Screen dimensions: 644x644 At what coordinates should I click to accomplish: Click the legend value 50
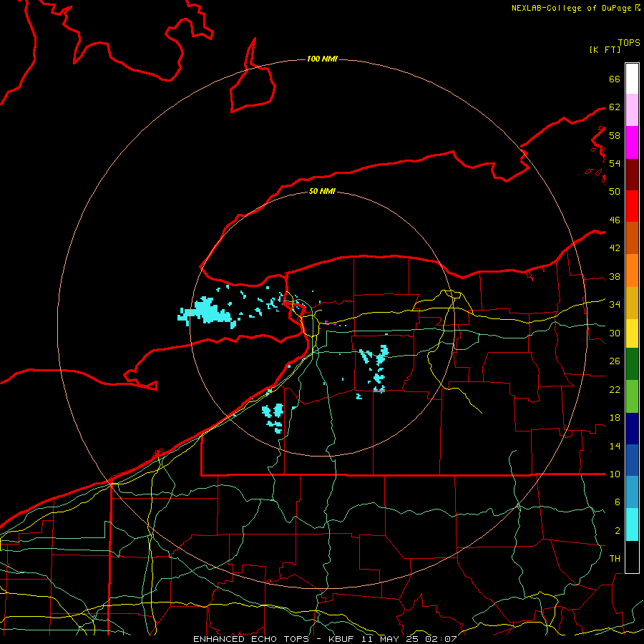pyautogui.click(x=615, y=191)
